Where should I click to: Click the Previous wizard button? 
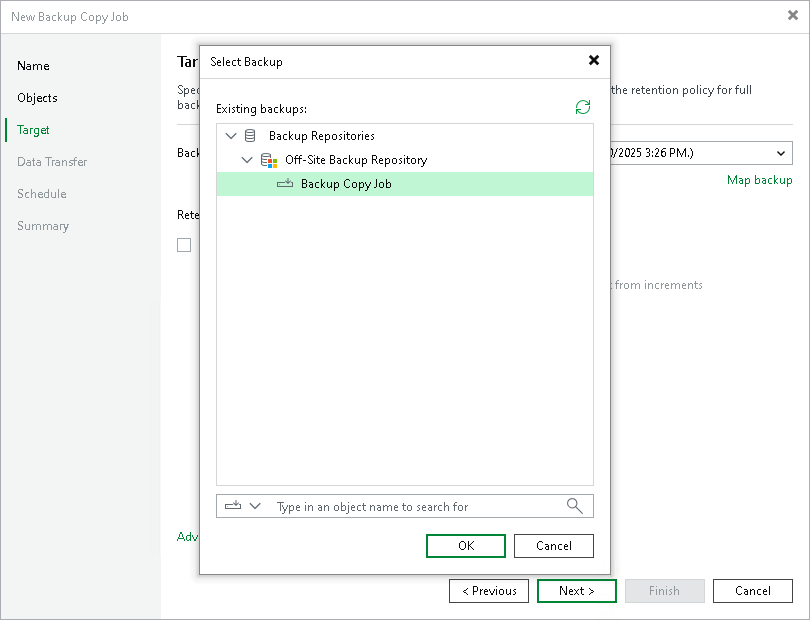pyautogui.click(x=489, y=591)
